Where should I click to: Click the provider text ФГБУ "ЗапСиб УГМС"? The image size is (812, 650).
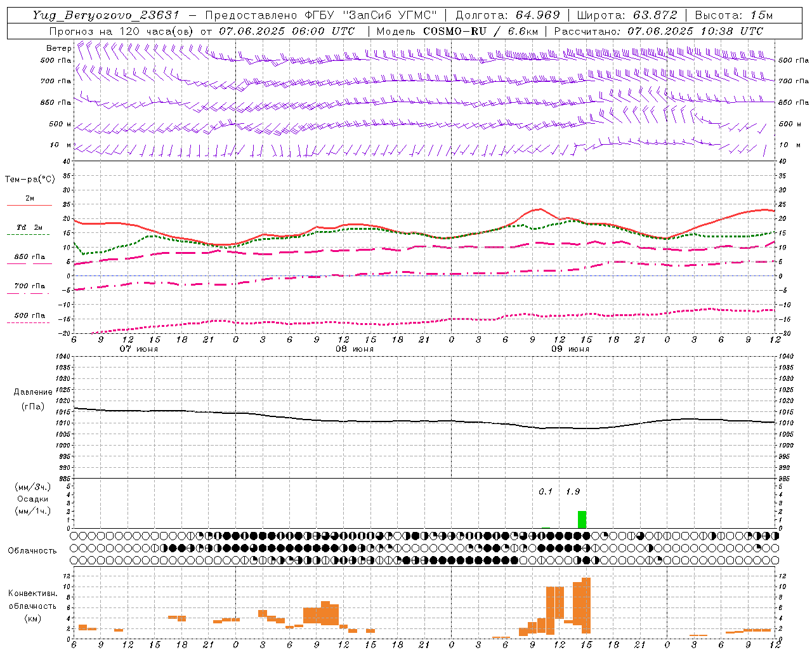point(370,15)
